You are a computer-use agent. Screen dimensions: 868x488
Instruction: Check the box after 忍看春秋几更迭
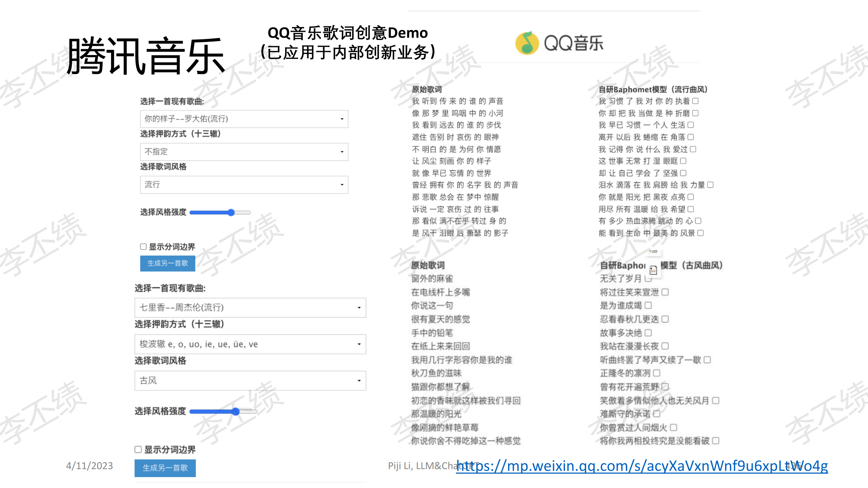pyautogui.click(x=665, y=319)
